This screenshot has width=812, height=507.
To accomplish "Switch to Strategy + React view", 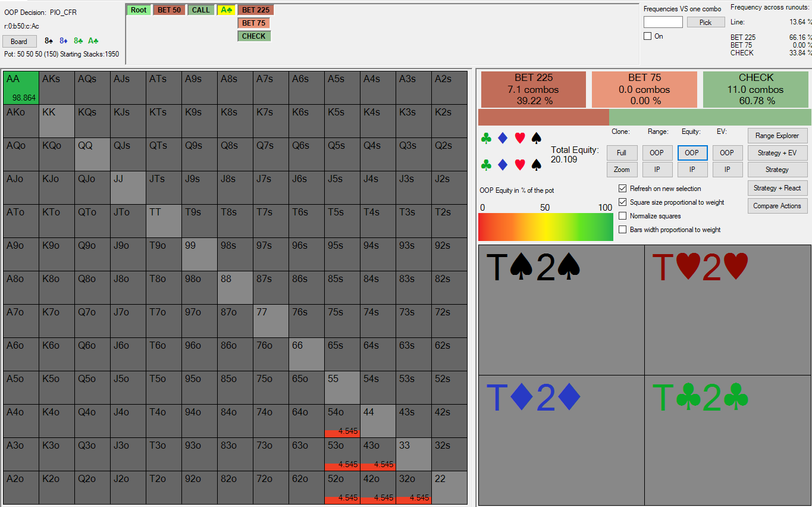I will tap(777, 188).
